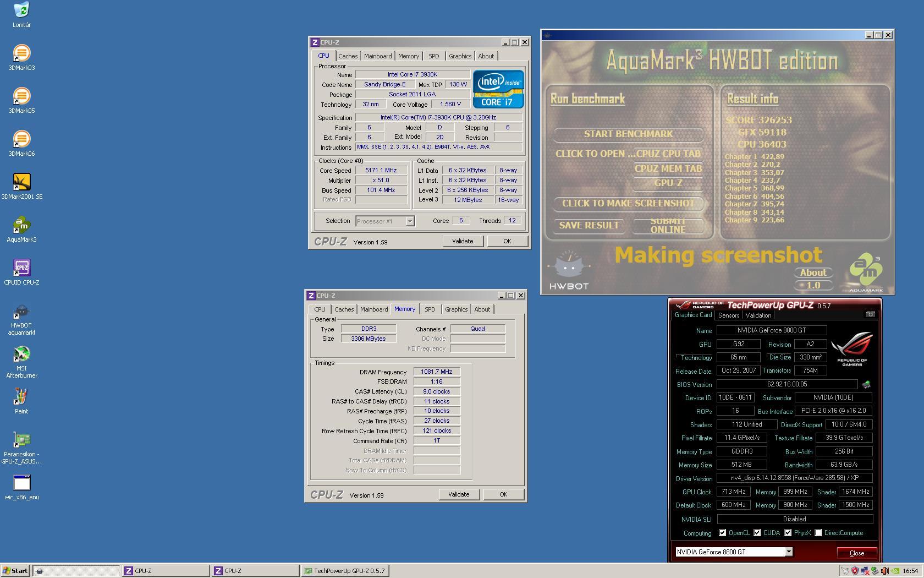This screenshot has width=924, height=578.
Task: Click the NVIDIA tray icon
Action: pyautogui.click(x=895, y=571)
